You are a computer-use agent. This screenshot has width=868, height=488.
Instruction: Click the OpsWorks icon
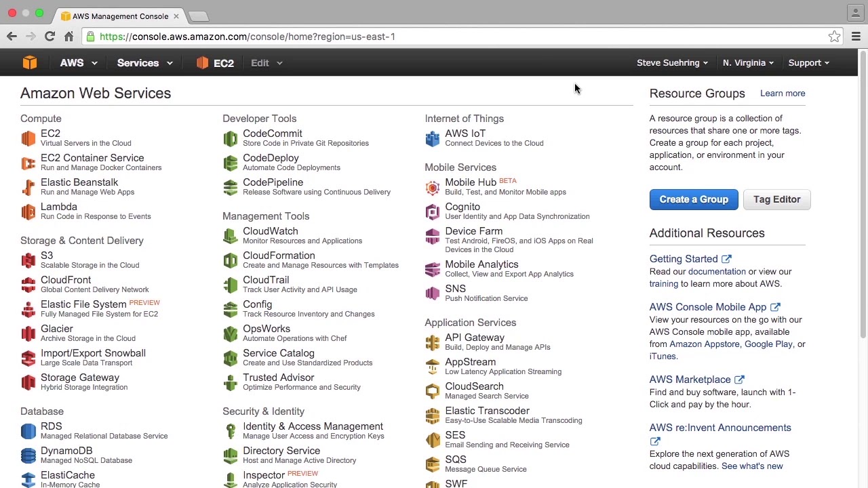tap(231, 333)
